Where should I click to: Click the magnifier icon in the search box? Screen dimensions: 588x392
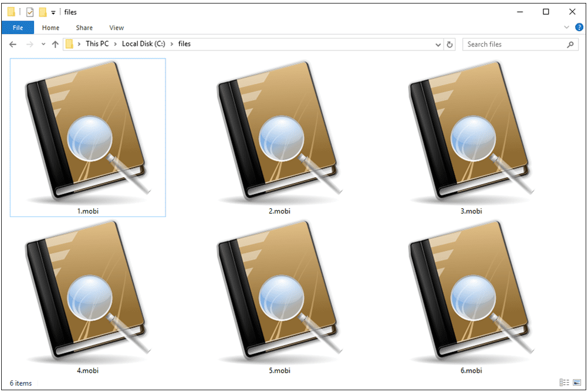click(570, 44)
